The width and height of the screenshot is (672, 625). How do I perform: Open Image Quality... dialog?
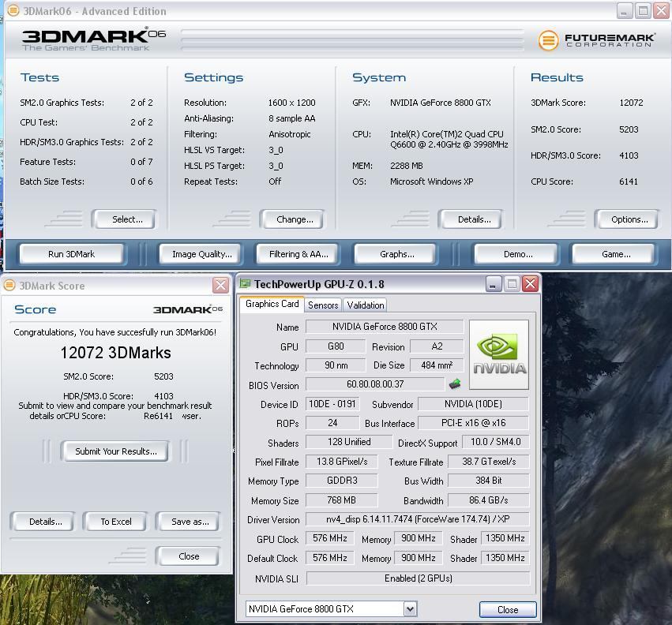pyautogui.click(x=200, y=254)
